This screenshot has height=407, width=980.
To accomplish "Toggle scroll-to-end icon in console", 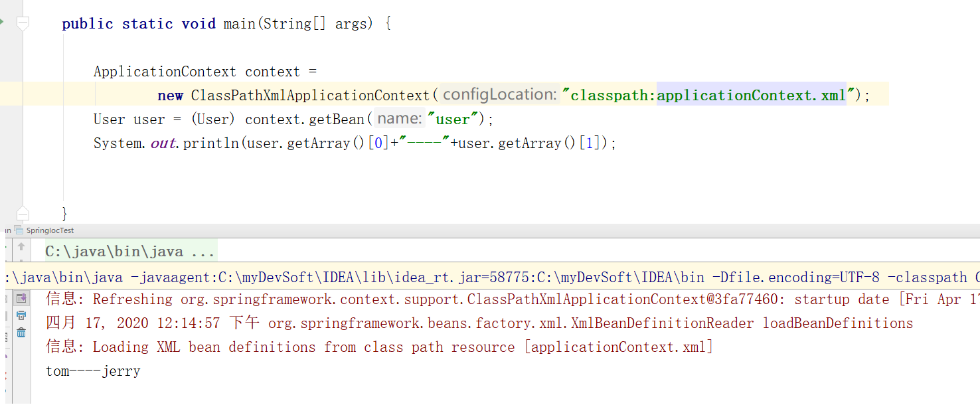I will click(21, 298).
